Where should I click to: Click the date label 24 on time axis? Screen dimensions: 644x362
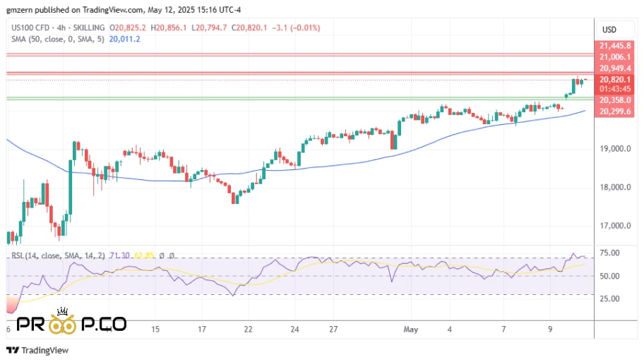tap(294, 329)
